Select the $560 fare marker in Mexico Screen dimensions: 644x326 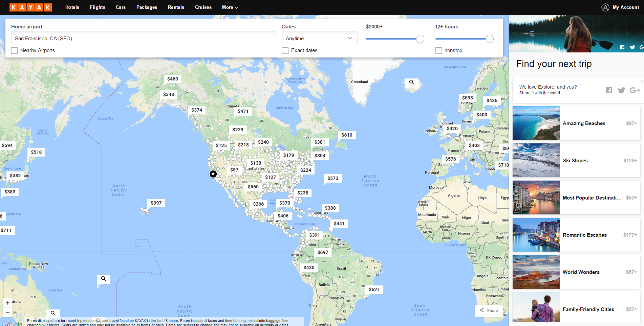[253, 187]
